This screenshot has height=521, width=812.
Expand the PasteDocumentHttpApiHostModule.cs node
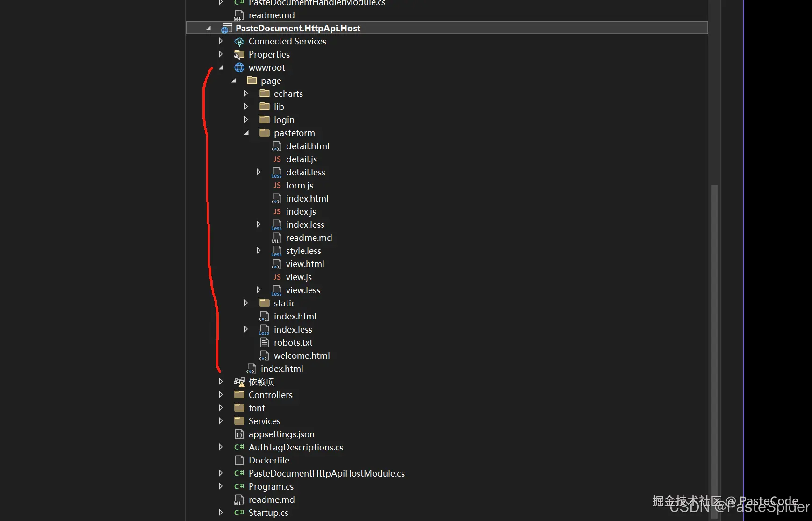(221, 473)
